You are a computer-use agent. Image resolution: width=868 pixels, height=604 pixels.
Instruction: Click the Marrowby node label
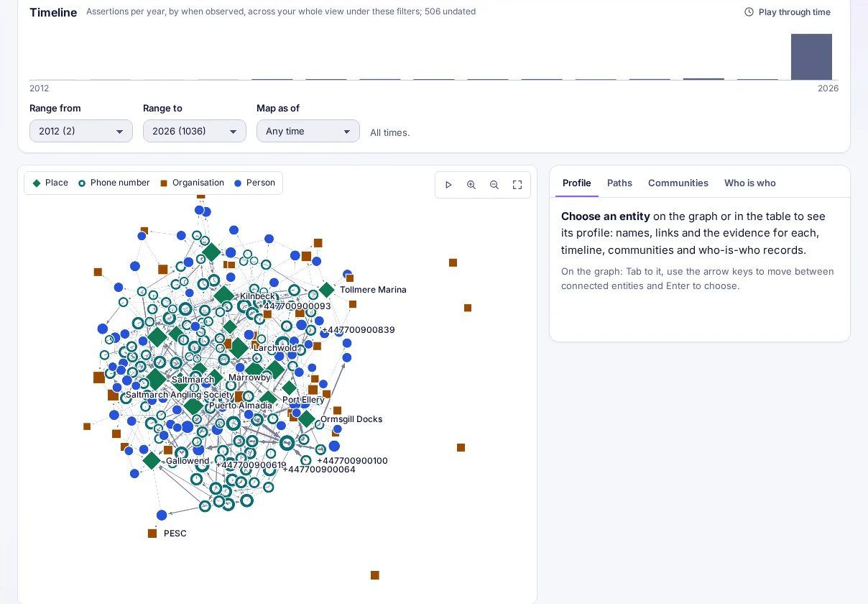249,377
